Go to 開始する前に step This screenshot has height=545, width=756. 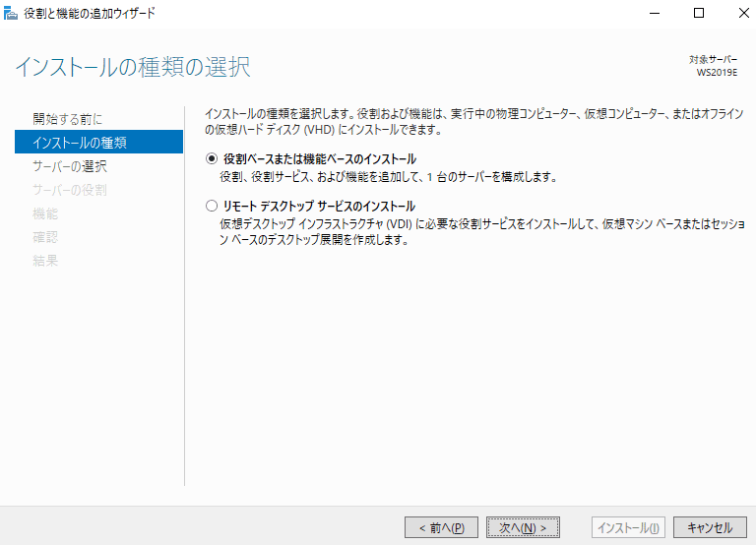click(68, 119)
